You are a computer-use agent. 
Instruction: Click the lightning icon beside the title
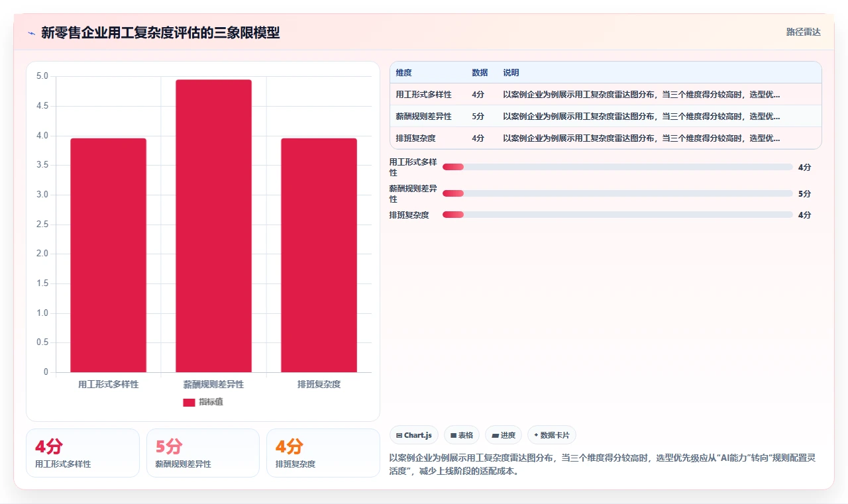(x=31, y=33)
